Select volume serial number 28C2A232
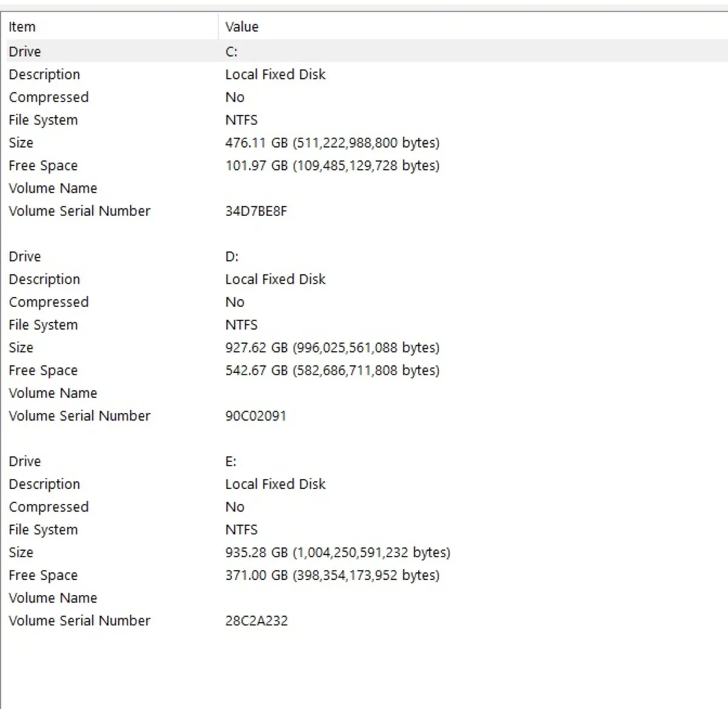Viewport: 728px width, 709px height. pyautogui.click(x=257, y=621)
